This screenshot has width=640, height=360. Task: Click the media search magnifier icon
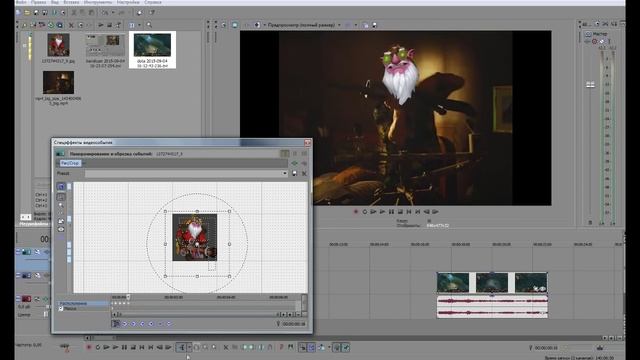point(149,25)
